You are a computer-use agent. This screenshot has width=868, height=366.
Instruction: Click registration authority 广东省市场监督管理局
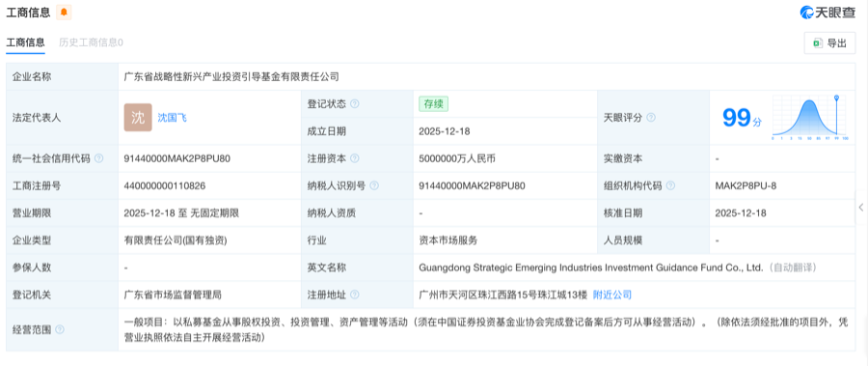174,295
